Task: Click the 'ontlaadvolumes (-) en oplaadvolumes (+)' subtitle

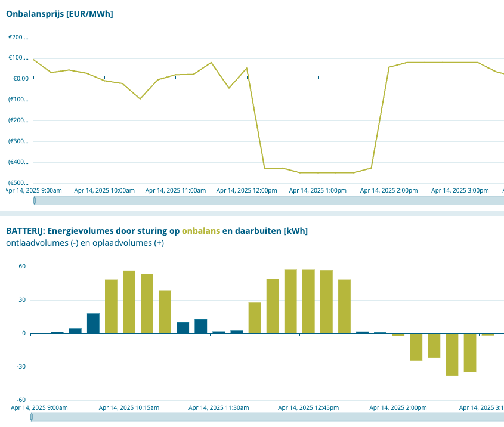Action: [85, 243]
